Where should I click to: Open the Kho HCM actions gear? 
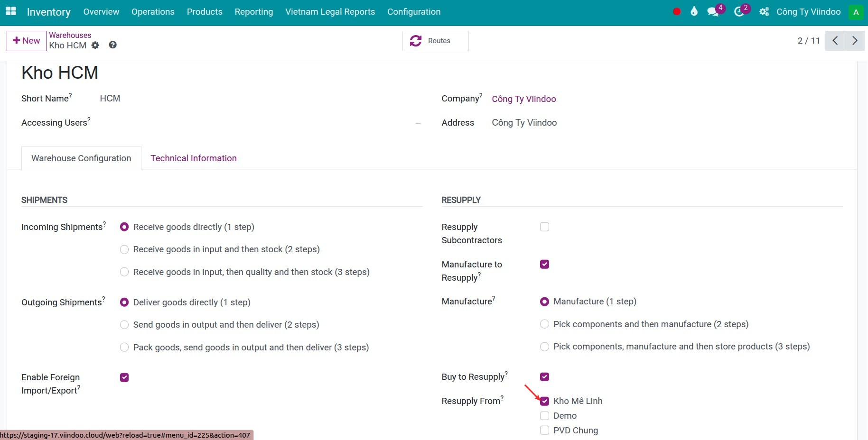point(95,45)
